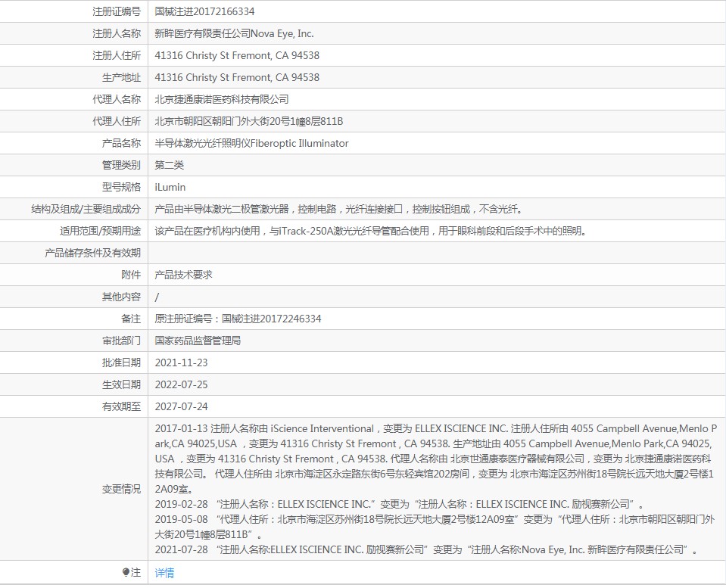Select registrant name 新眸医疗有限责任公司Nova Eye, Inc.

tap(234, 33)
